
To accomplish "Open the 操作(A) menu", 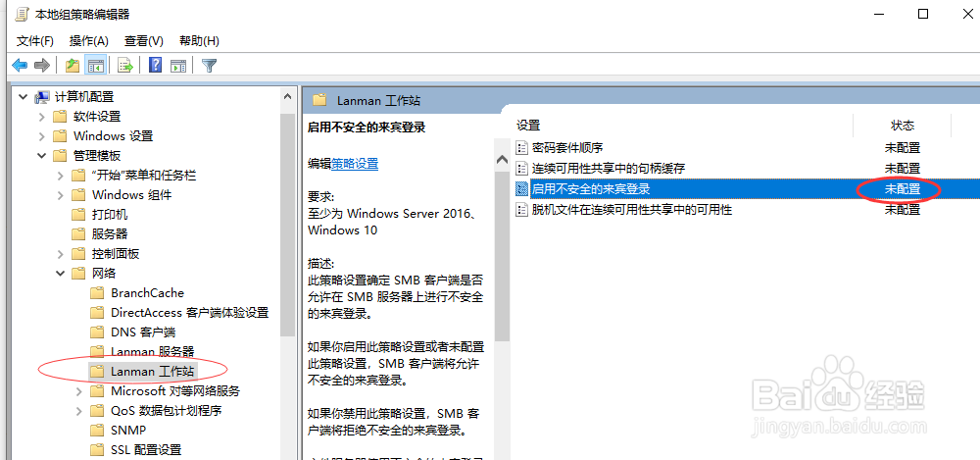I will 89,40.
